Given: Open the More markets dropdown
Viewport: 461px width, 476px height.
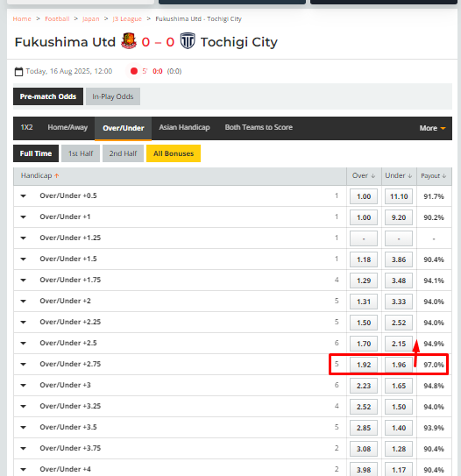Looking at the screenshot, I should click(x=432, y=128).
